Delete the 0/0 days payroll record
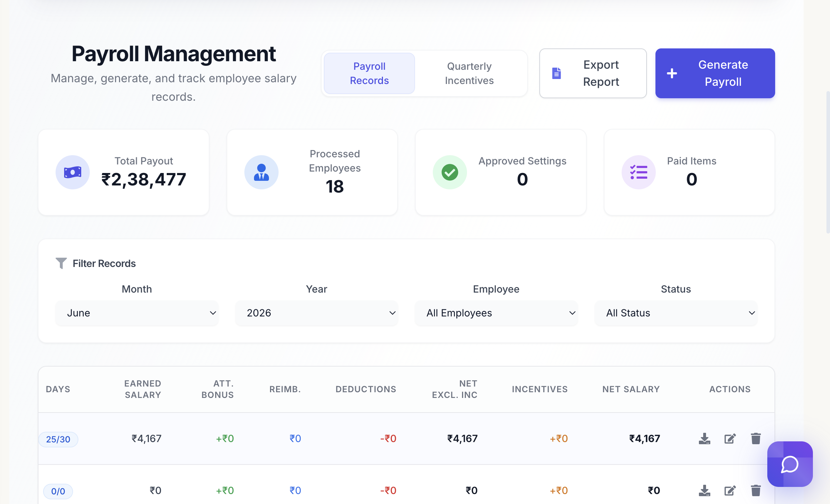830x504 pixels. 756,490
